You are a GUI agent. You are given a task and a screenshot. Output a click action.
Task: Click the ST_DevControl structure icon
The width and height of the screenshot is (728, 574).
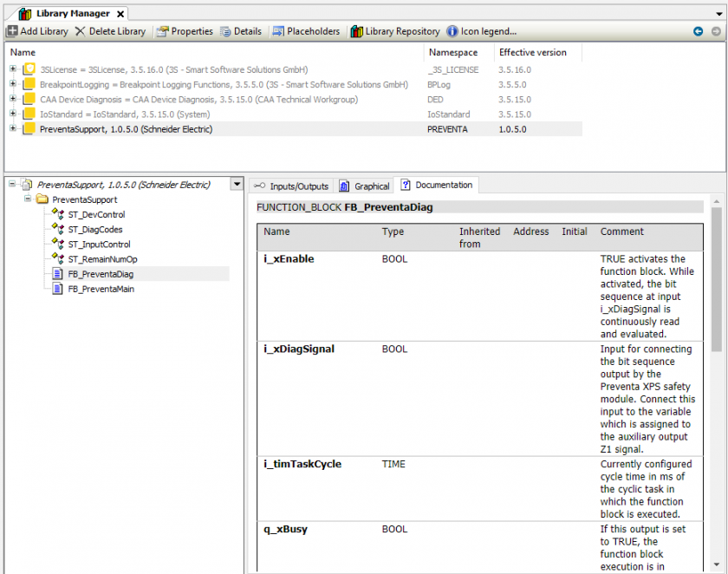[x=58, y=214]
